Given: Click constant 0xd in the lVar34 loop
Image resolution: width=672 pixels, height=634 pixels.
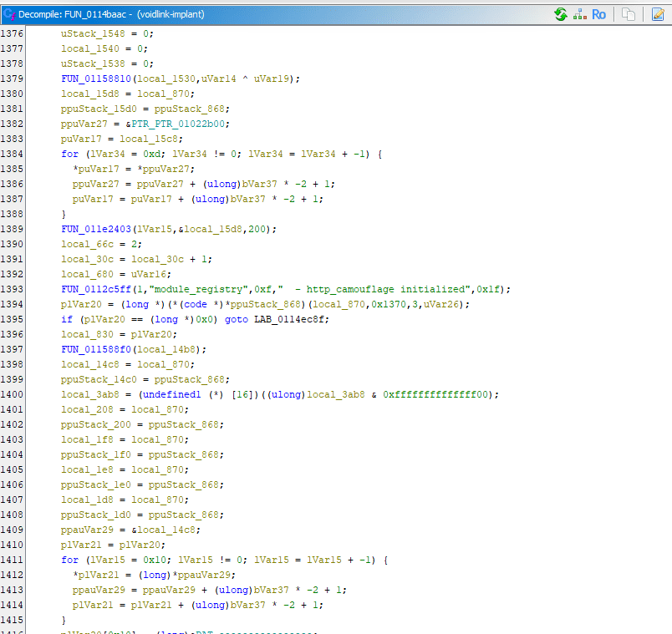Looking at the screenshot, I should [x=151, y=154].
